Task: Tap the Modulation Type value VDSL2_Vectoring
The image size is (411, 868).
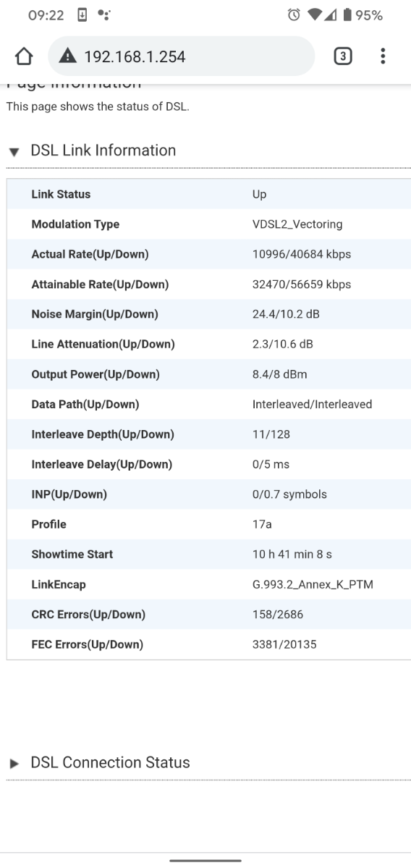Action: pos(297,224)
